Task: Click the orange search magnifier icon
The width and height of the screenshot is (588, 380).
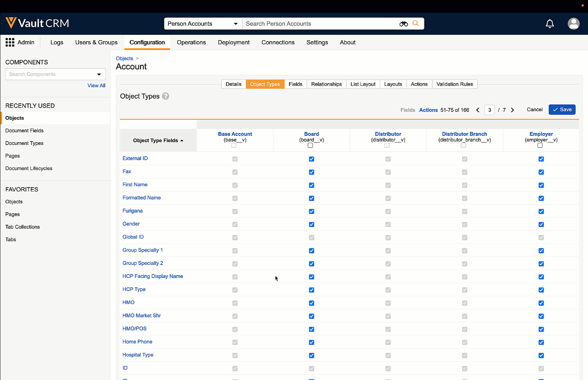Action: 416,24
